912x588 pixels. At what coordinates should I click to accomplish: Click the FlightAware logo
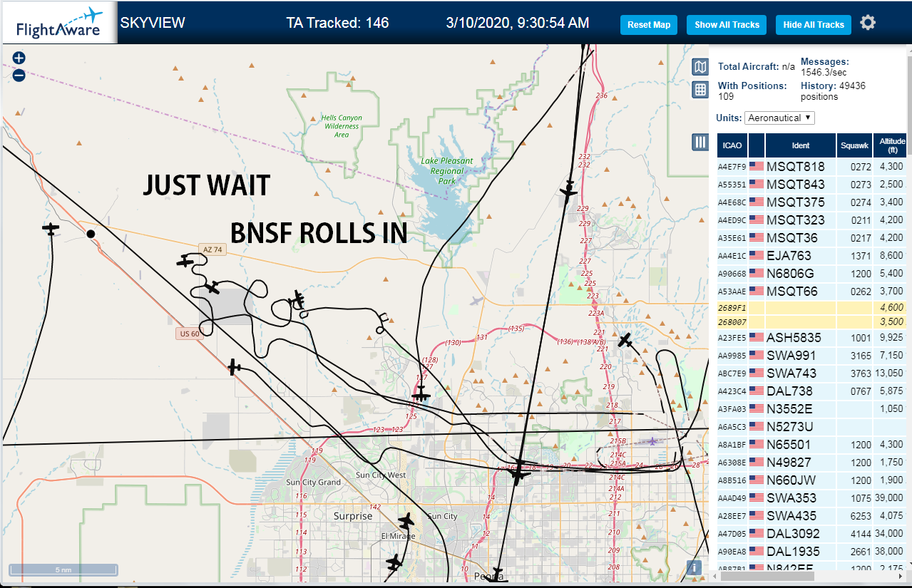pyautogui.click(x=59, y=23)
